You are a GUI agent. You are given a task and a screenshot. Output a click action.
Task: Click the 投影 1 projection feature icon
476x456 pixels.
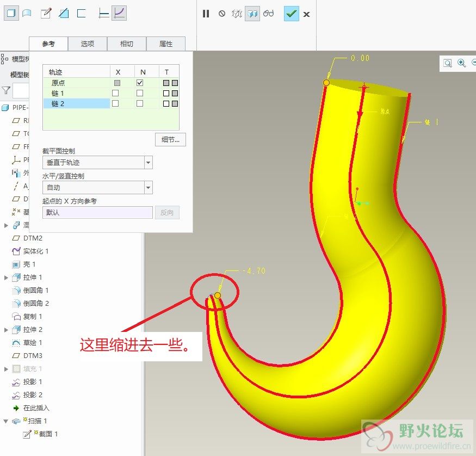16,382
